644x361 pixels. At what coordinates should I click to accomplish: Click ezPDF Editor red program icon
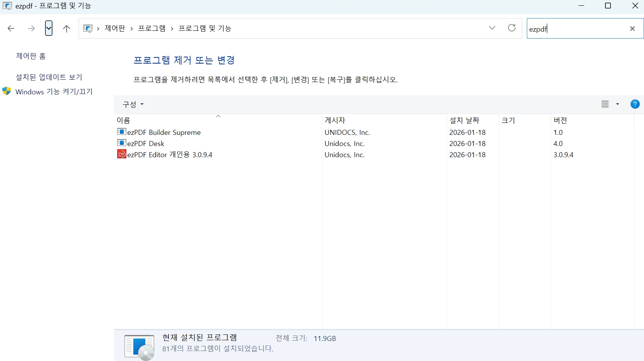(x=122, y=154)
